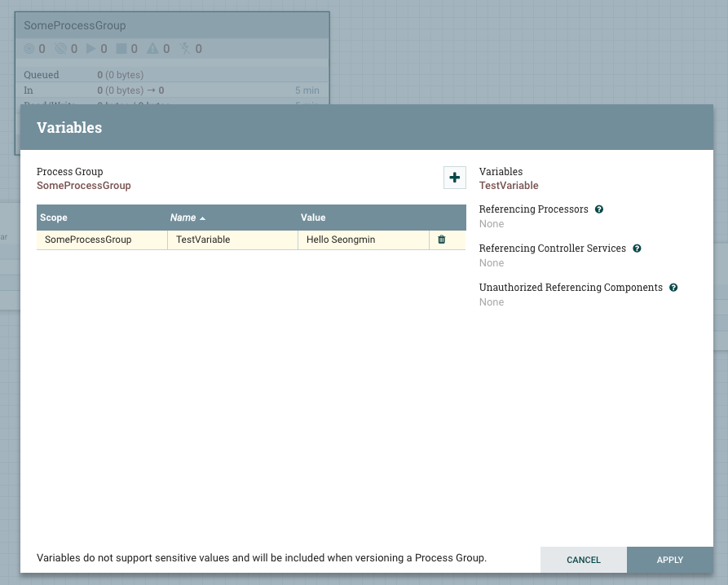
Task: Click the stopped square icon in process group
Action: click(121, 49)
